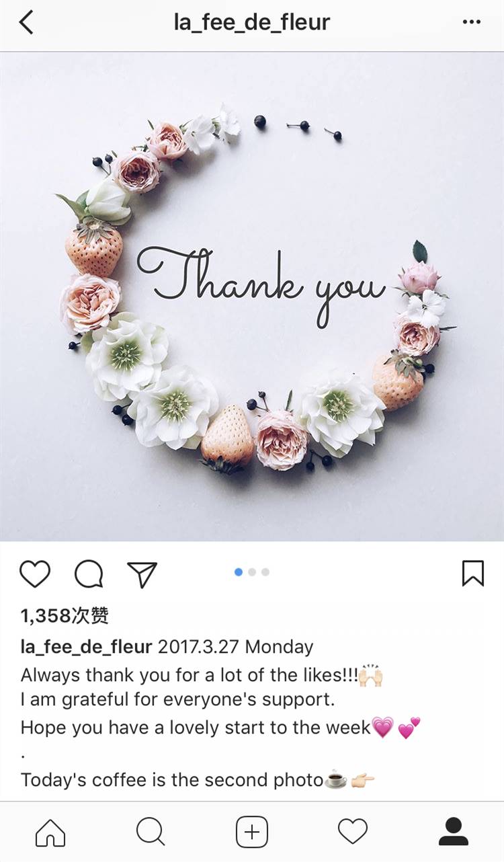The image size is (504, 862).
Task: Open the Home tab in the bottom bar
Action: 50,832
